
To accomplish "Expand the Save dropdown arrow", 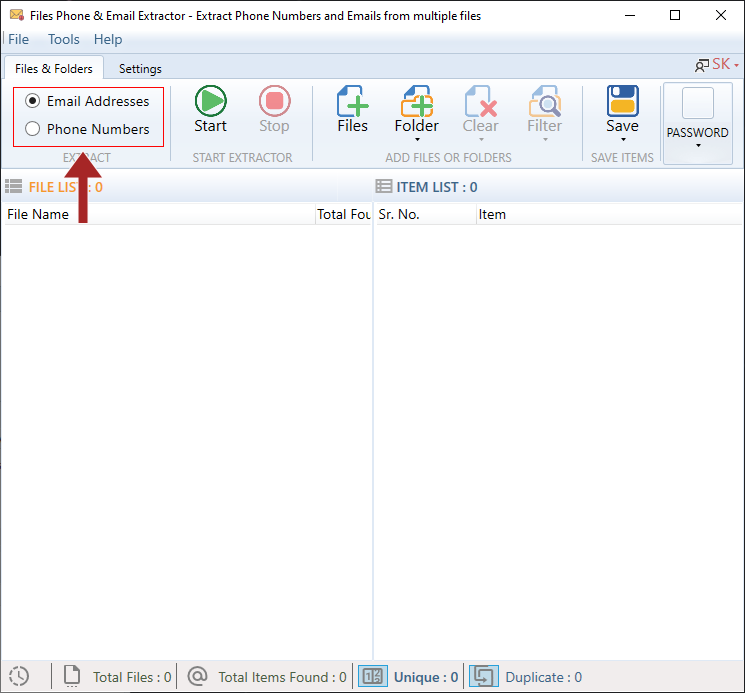I will pos(623,140).
